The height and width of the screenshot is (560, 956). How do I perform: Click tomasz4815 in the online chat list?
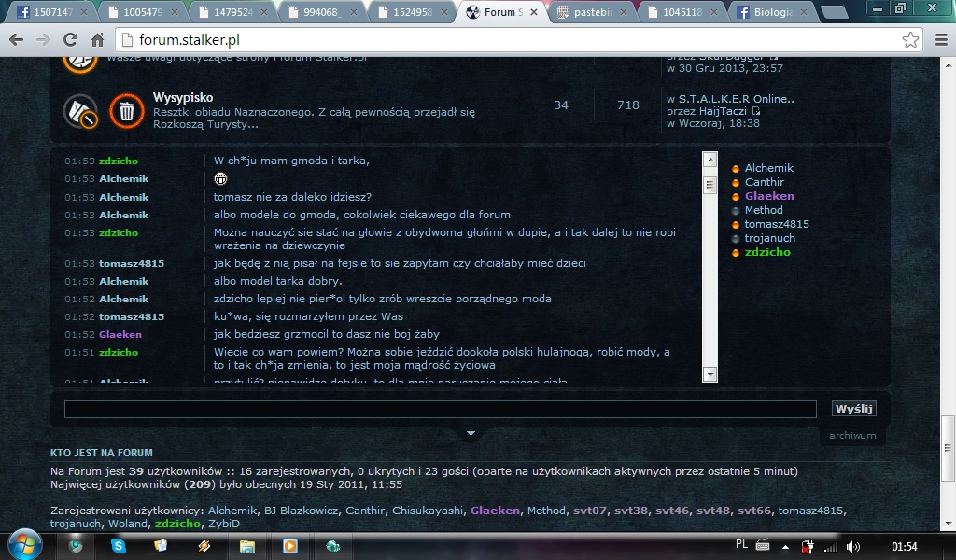[x=777, y=224]
